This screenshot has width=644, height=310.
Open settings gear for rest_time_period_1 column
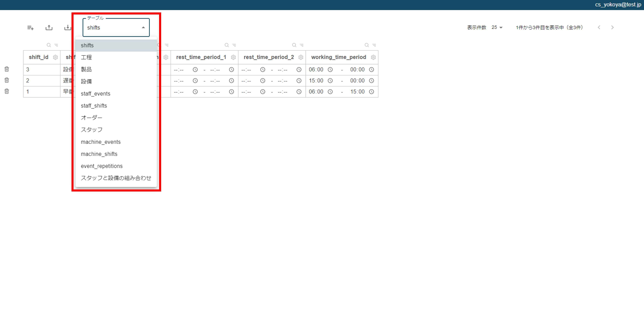[x=233, y=57]
